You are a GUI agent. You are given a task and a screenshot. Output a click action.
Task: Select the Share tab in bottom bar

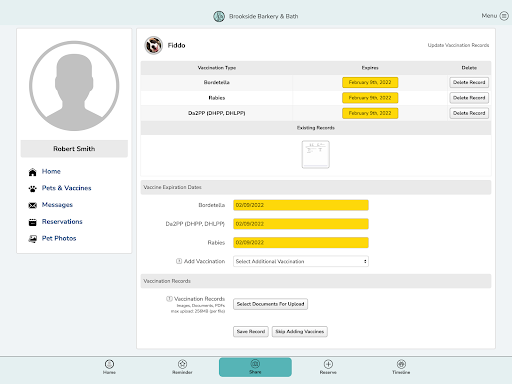255,367
